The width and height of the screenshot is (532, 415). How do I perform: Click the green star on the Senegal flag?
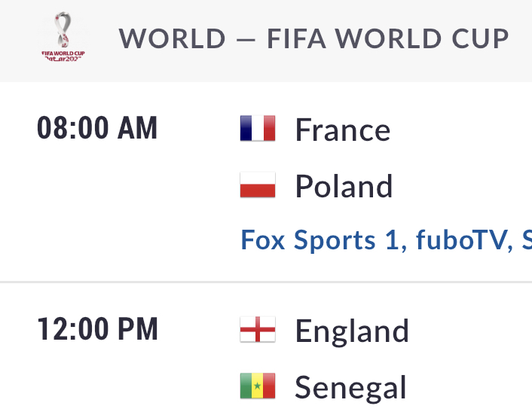258,386
